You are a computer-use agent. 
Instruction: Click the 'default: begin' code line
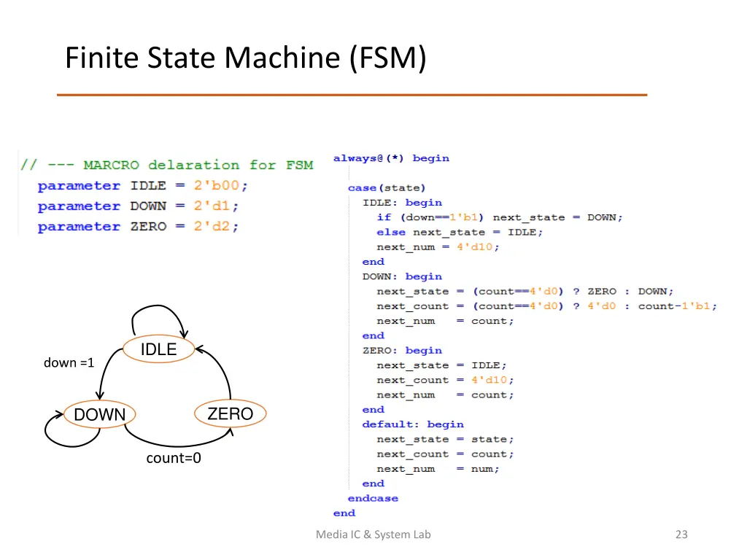[x=413, y=424]
